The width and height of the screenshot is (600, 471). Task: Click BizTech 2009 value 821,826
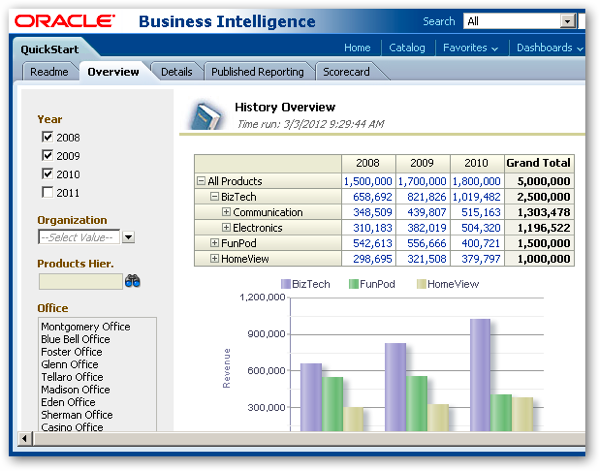point(427,197)
